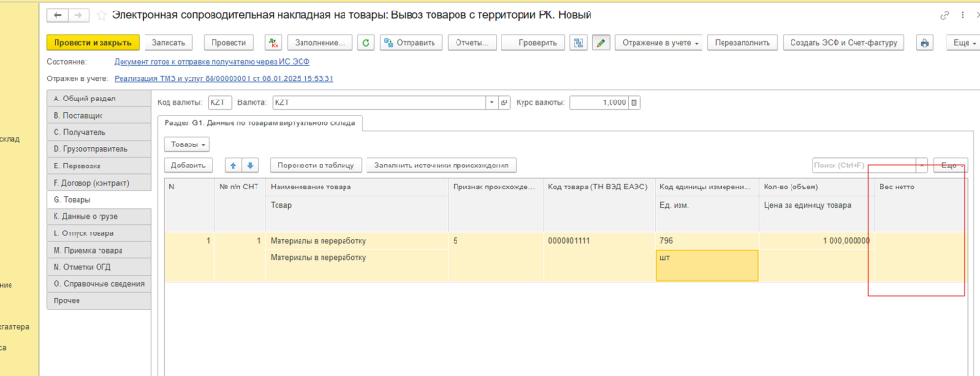This screenshot has height=376, width=980.
Task: Open the Дт/Кт postings icon
Action: coord(274,42)
